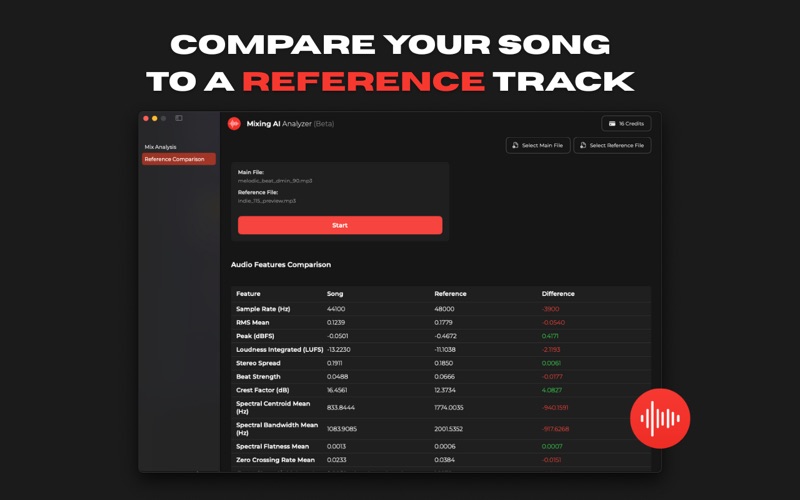Open the 16 Credits button
This screenshot has height=500, width=800.
click(626, 123)
